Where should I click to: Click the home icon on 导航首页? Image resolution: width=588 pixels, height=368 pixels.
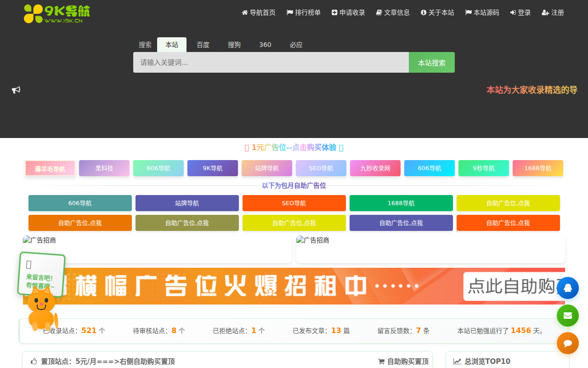[x=244, y=12]
